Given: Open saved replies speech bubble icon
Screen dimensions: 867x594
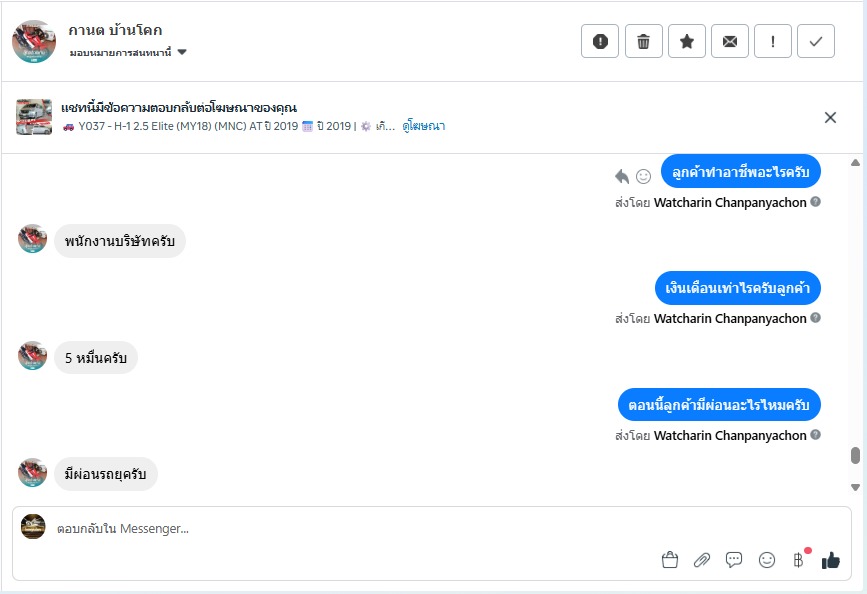Looking at the screenshot, I should coord(734,560).
